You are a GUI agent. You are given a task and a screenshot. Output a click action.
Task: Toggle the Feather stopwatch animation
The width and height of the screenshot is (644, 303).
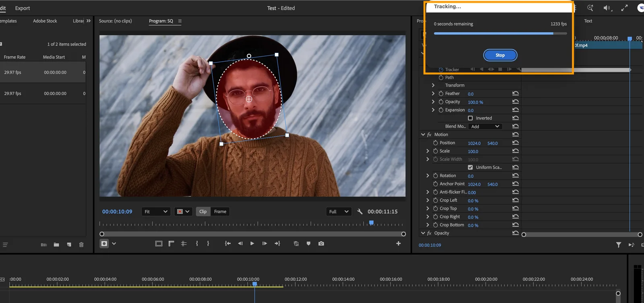pyautogui.click(x=441, y=93)
